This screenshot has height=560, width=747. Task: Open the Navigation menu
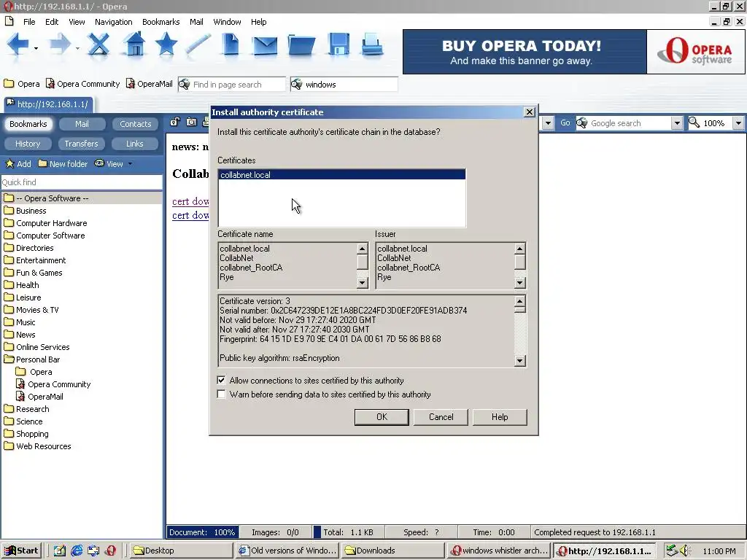(113, 22)
